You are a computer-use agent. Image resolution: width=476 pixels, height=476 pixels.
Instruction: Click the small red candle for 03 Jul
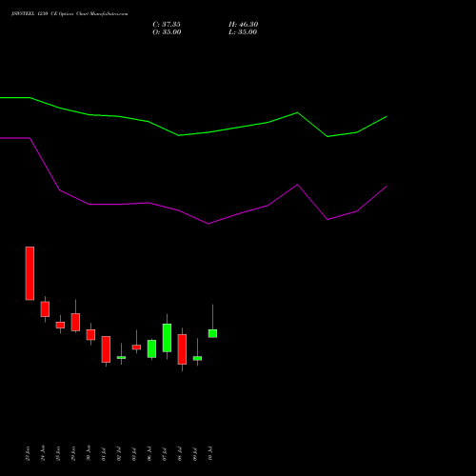tap(136, 347)
